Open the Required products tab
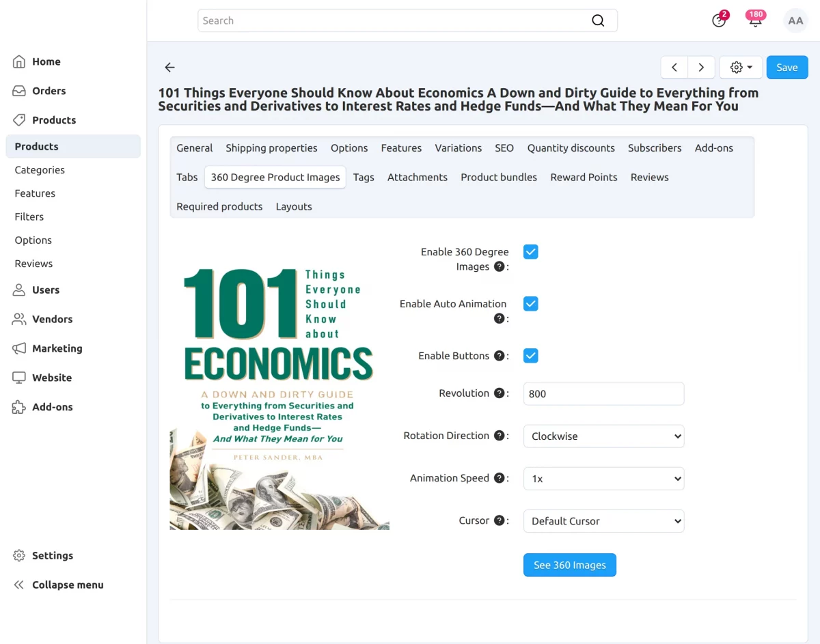 point(219,207)
